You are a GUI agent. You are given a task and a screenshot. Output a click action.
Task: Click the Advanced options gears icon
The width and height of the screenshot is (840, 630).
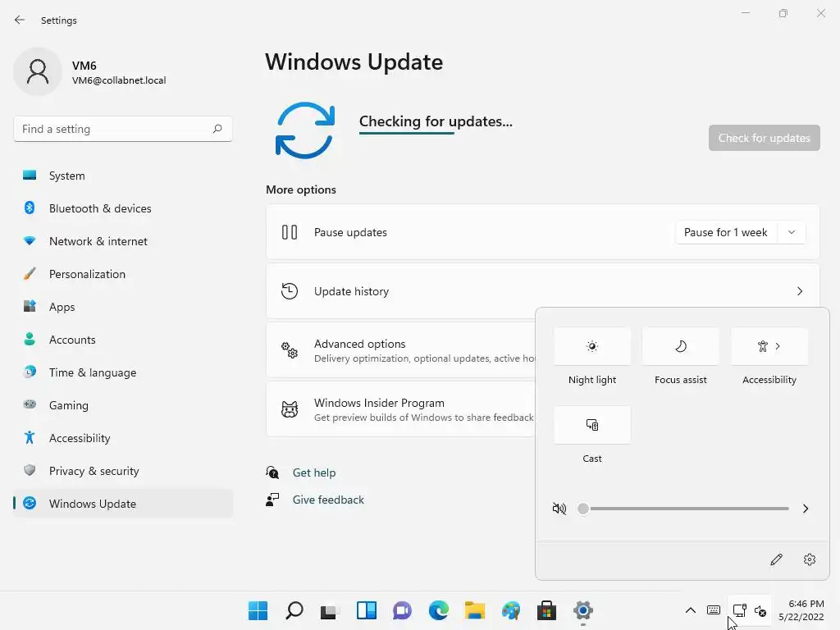click(290, 350)
